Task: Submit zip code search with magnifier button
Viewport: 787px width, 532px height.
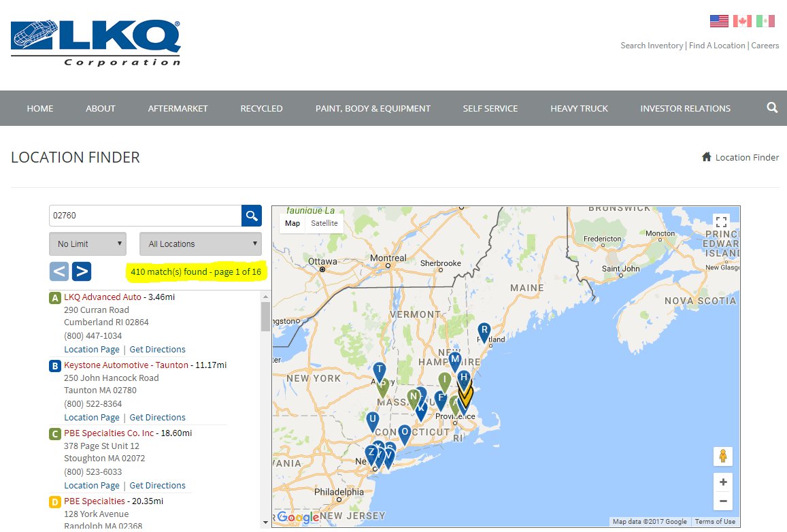Action: click(x=252, y=216)
